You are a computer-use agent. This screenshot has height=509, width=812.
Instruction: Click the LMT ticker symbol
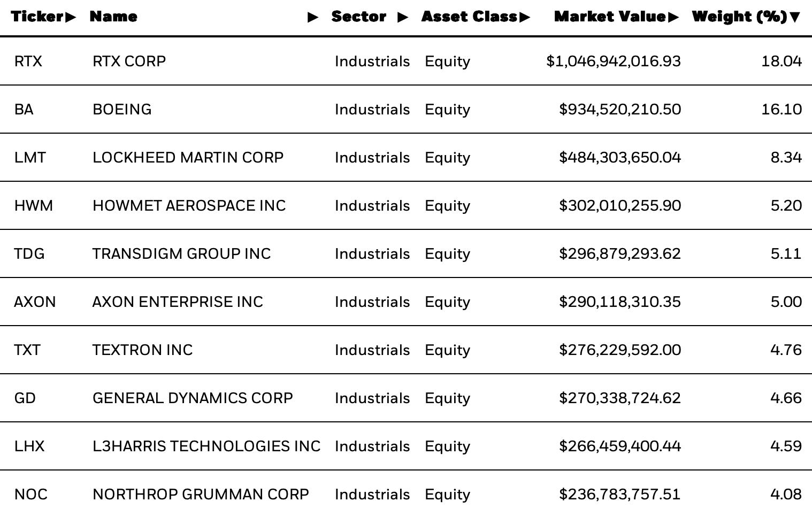coord(30,158)
